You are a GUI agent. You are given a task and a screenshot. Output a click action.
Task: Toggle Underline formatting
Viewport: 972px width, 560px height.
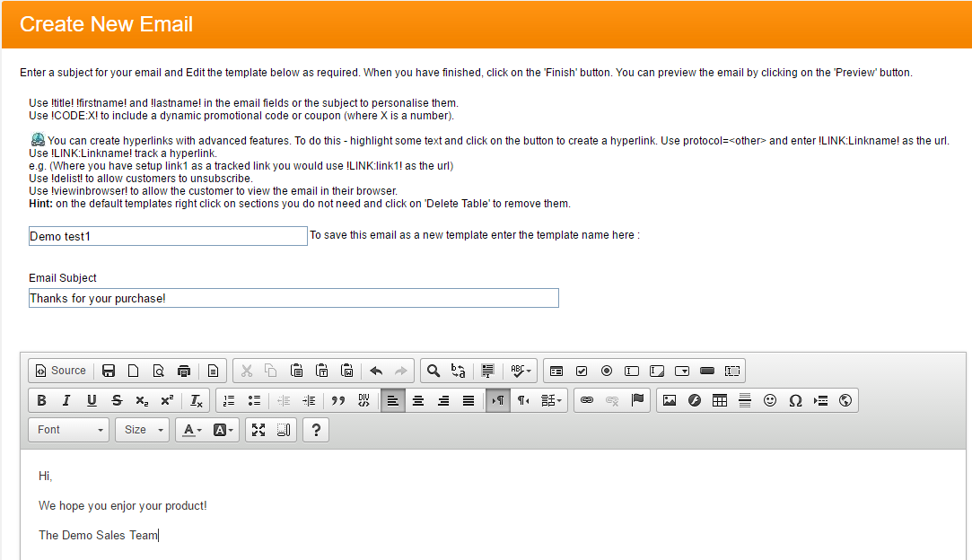[92, 400]
